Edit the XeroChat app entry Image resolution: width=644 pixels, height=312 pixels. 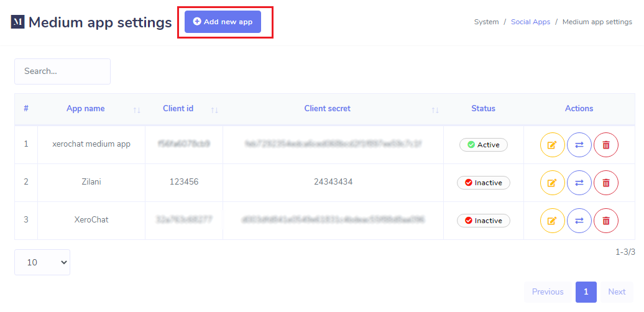552,221
